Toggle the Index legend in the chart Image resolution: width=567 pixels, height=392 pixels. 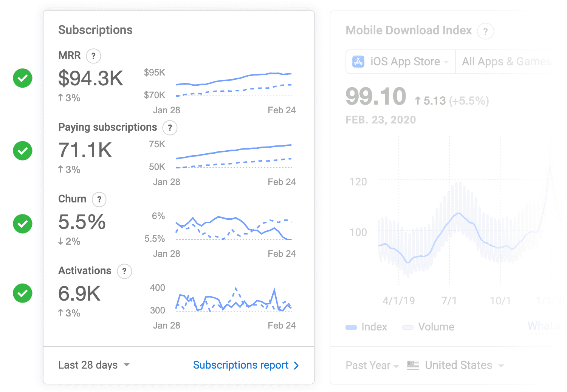click(366, 327)
